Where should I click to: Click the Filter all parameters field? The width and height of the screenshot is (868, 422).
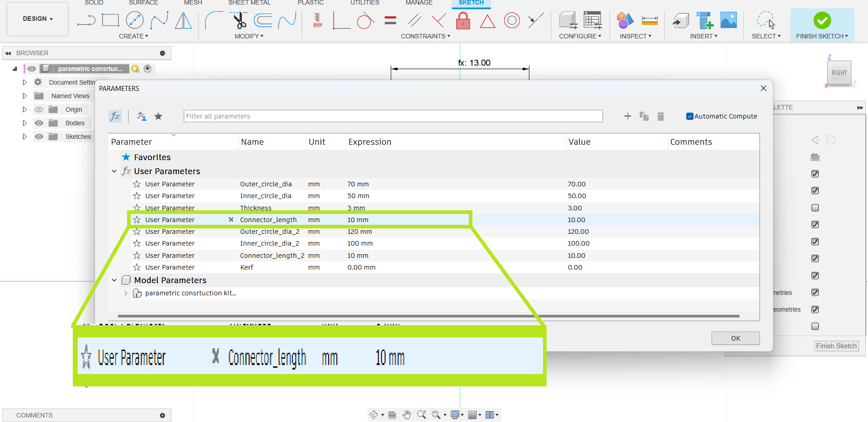(392, 116)
